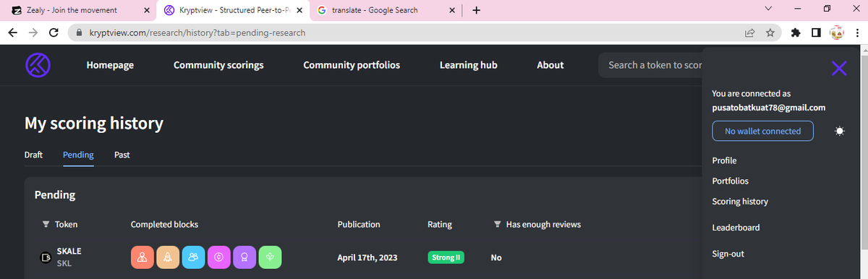Click the Kryptview logo icon
This screenshot has height=279, width=868.
[x=38, y=65]
